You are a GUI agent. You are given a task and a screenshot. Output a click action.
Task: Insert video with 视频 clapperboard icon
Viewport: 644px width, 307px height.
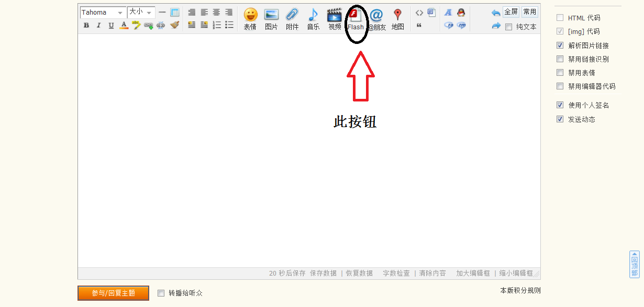[335, 19]
